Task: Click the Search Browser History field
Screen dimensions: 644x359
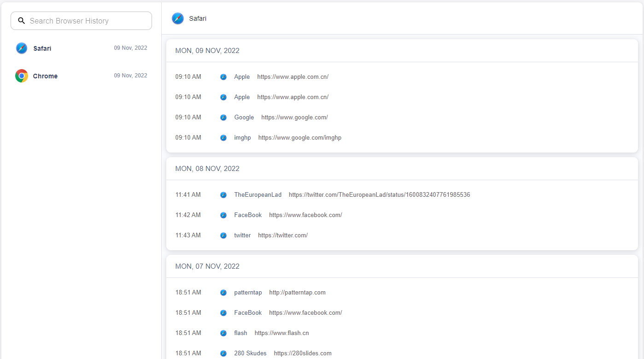Action: pyautogui.click(x=81, y=20)
